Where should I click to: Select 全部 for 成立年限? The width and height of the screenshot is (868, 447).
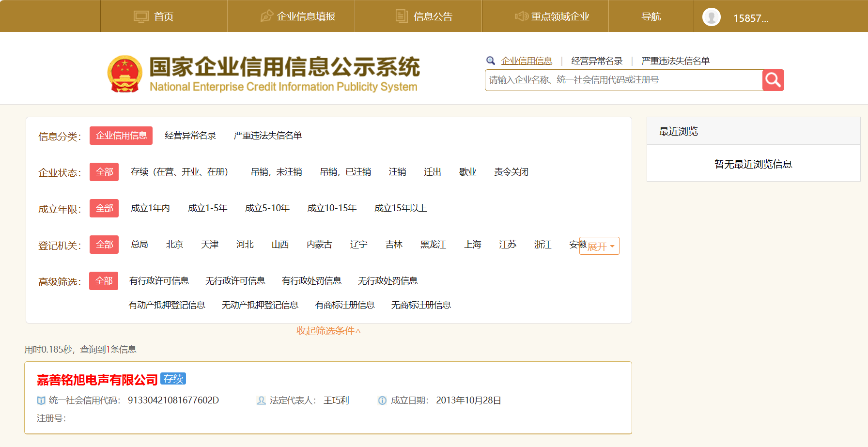pos(104,208)
